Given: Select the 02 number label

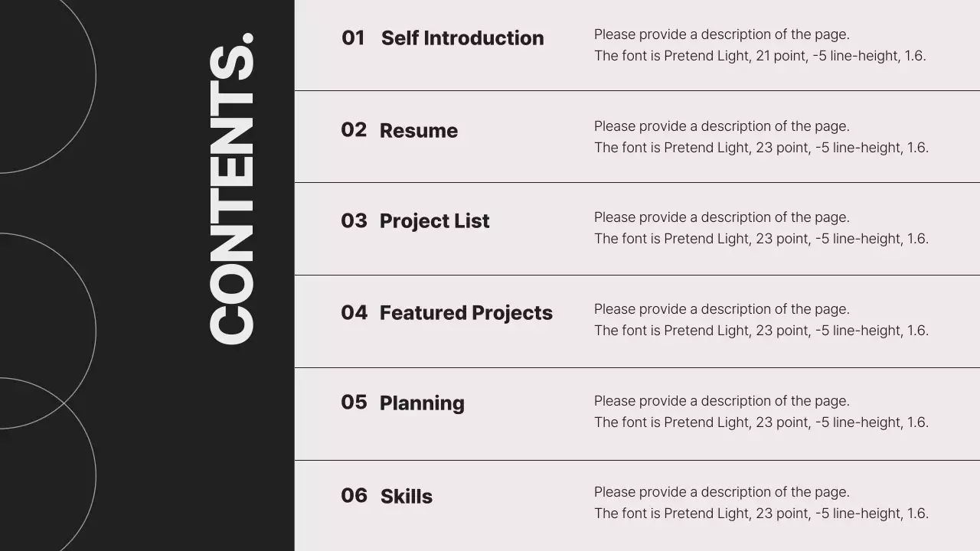Looking at the screenshot, I should click(x=354, y=130).
